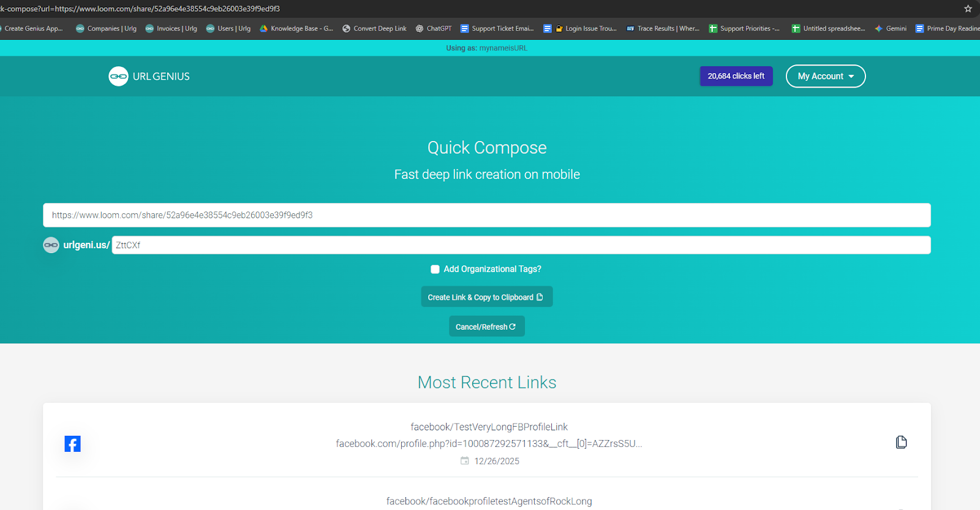Click the 20,684 clicks left button

(736, 77)
